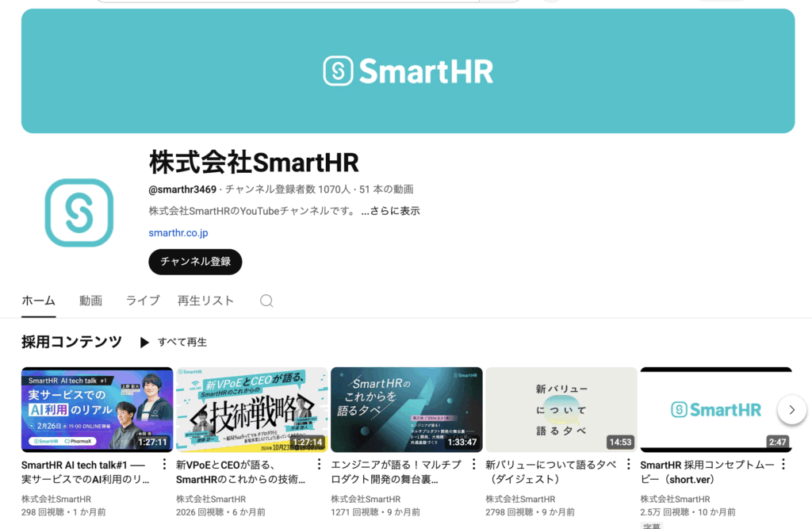Screen dimensions: 812x529
Task: Open video title 新バリューについて語る夕べ（ダイジェスト）
Action: click(x=551, y=472)
